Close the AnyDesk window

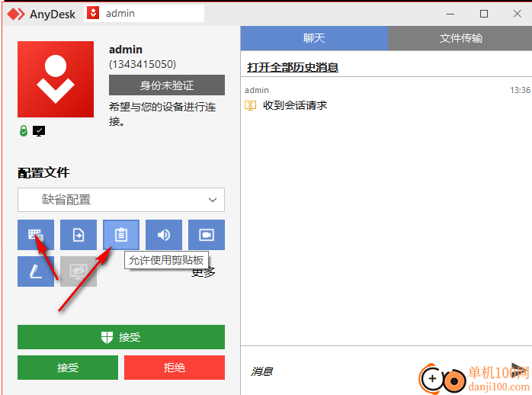517,14
